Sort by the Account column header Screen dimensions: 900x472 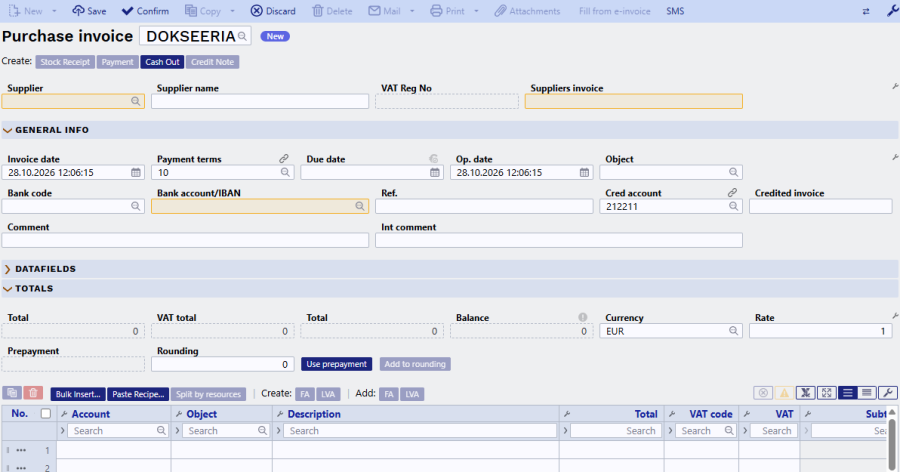pos(91,414)
